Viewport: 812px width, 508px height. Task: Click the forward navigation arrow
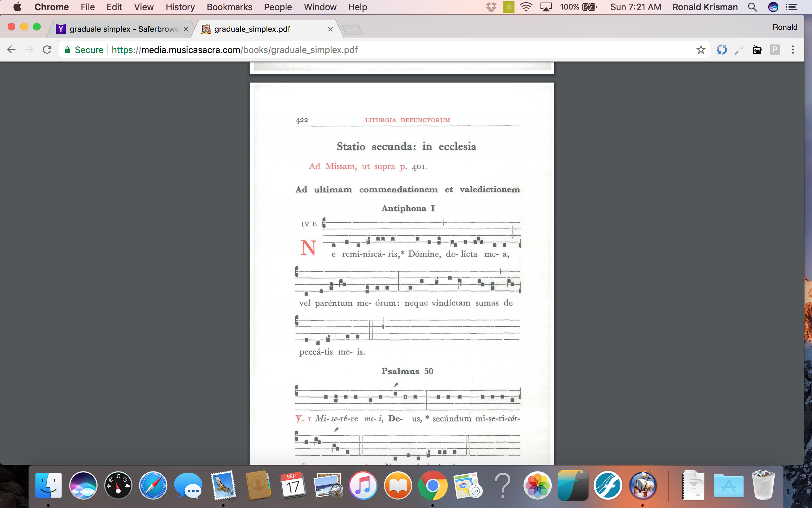(29, 50)
